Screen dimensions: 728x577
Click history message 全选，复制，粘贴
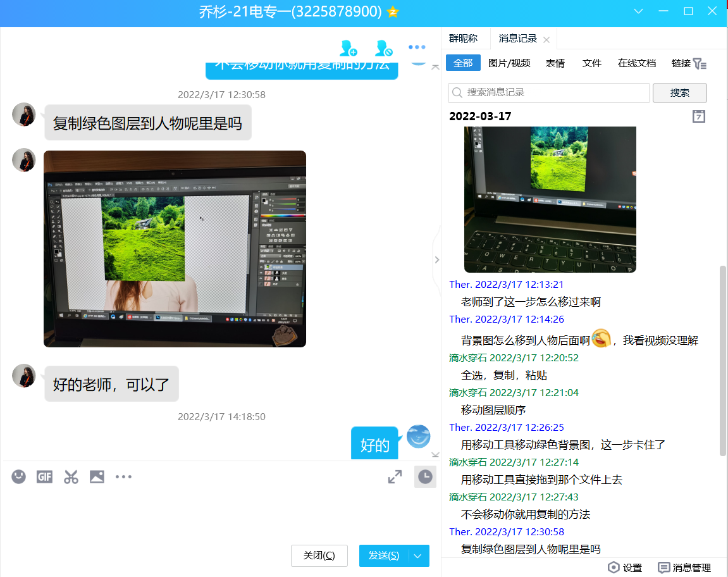[504, 375]
